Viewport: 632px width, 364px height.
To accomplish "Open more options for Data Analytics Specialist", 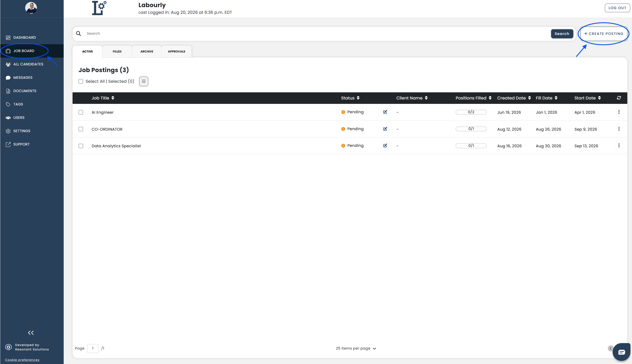I will click(x=619, y=146).
